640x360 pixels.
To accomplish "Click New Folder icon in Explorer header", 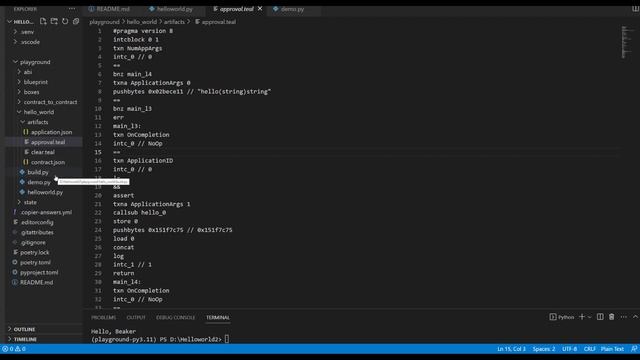I will pos(54,21).
